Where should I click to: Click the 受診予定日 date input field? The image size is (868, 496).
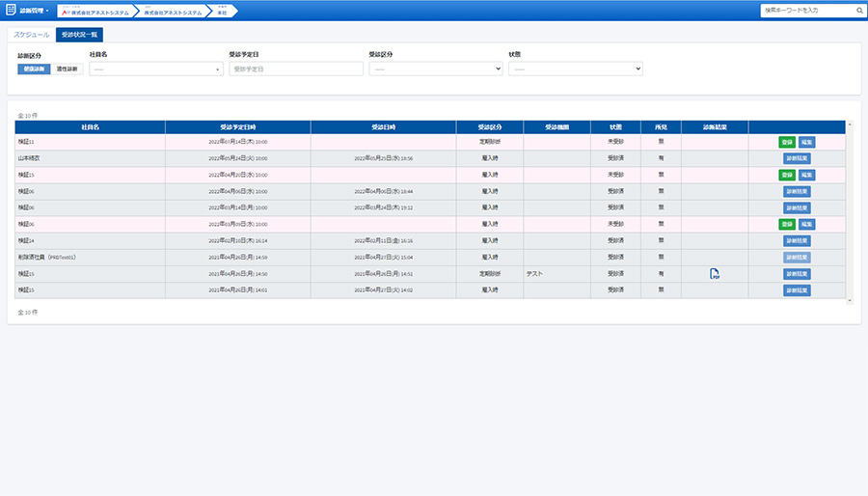296,69
